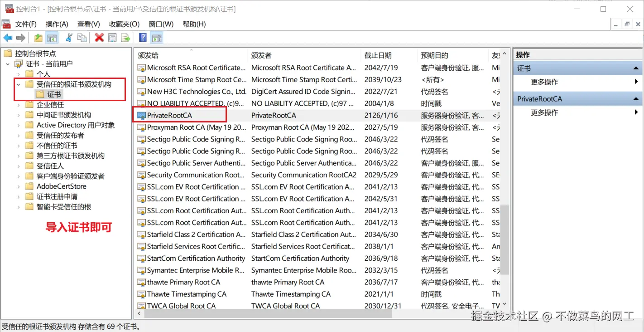Collapse the PrivateRootCA section in action pane

[636, 99]
